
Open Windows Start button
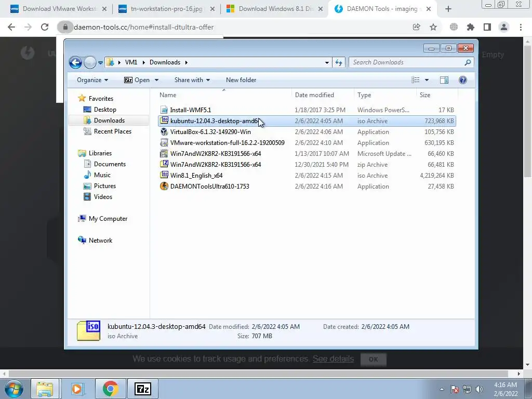coord(14,389)
